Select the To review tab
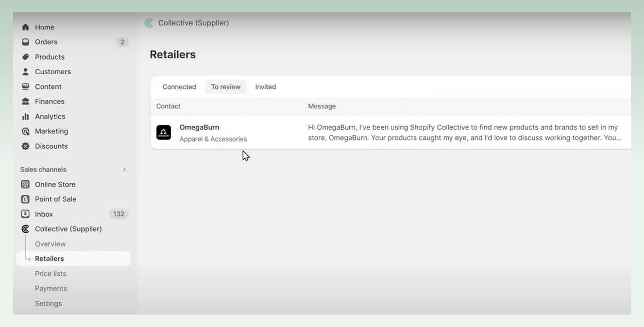The image size is (644, 327). tap(225, 87)
